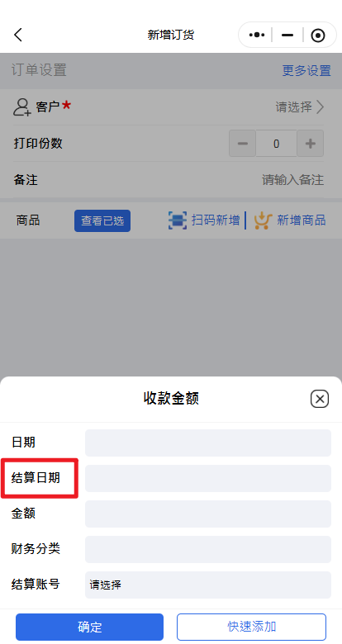Decrease print copies with minus button
This screenshot has width=342, height=644.
click(x=243, y=144)
